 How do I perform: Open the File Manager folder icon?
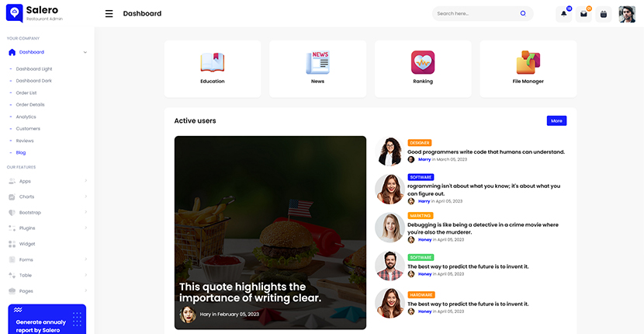click(528, 62)
